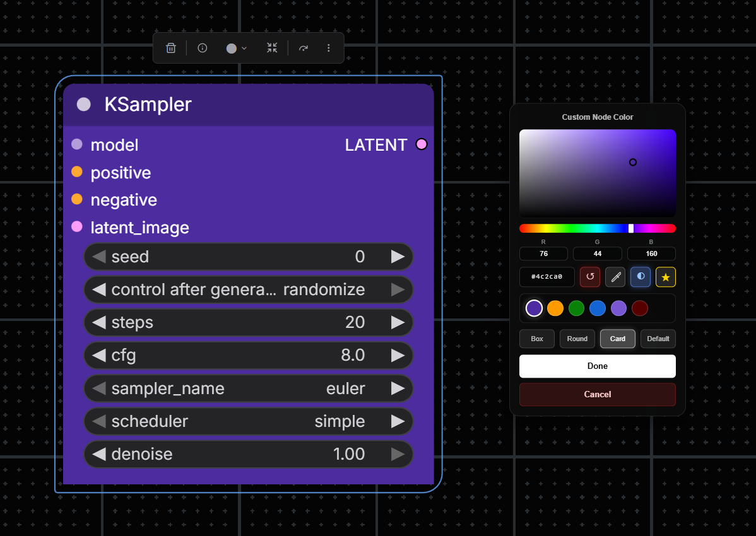Choose the Round shape option
Viewport: 756px width, 536px height.
pos(577,339)
